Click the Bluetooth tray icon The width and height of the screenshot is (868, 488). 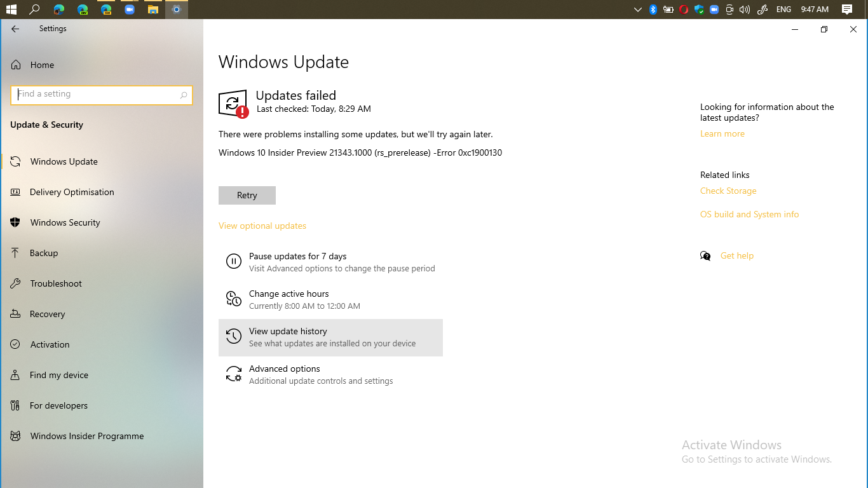tap(653, 10)
